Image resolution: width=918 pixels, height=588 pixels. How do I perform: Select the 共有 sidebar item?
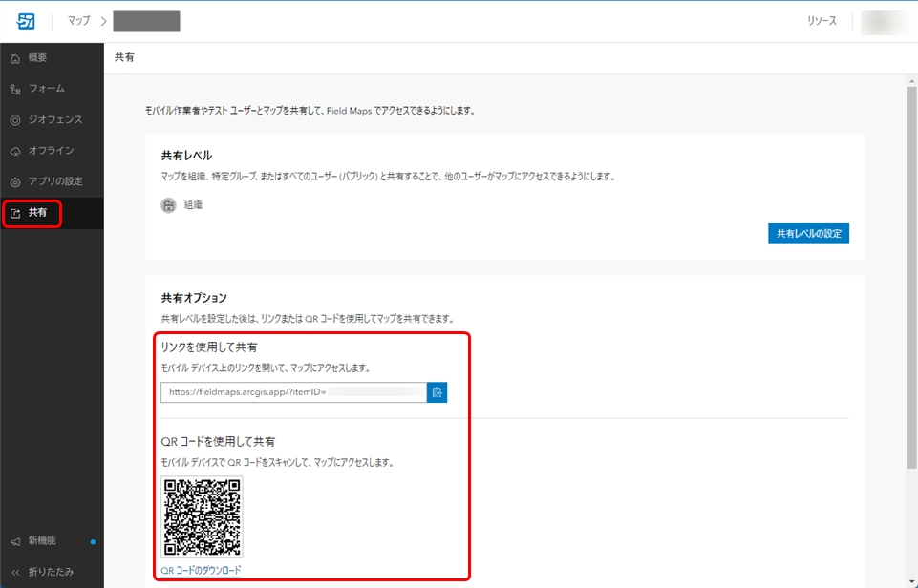(53, 213)
